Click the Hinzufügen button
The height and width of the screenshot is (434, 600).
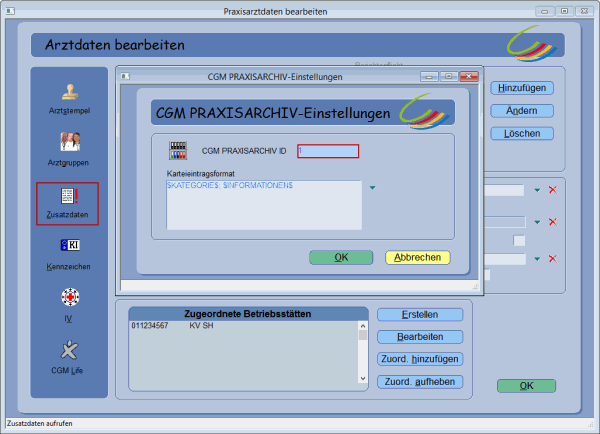coord(521,88)
